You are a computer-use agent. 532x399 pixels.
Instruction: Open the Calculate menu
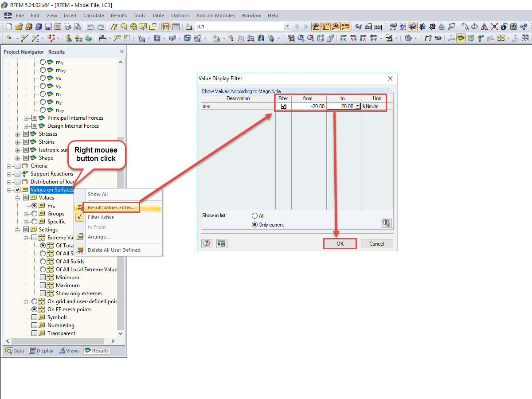pos(94,15)
